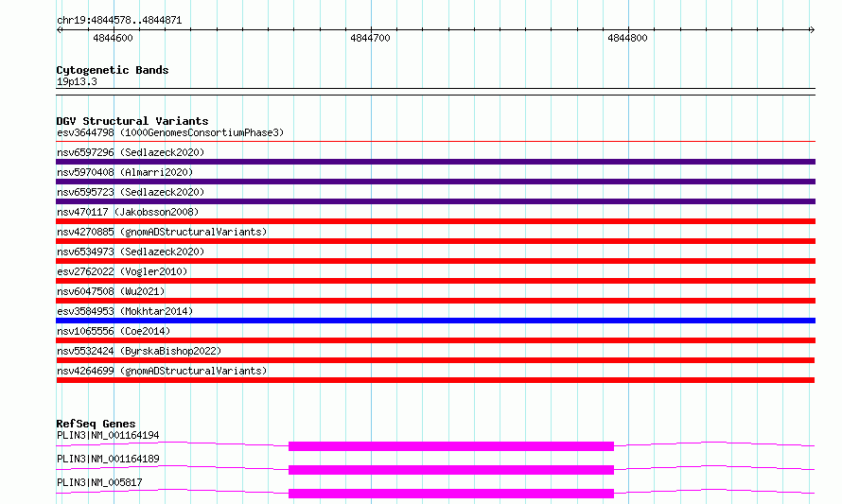Click the 19p13.3 band label
Viewport: 842px width, 504px height.
[x=77, y=81]
